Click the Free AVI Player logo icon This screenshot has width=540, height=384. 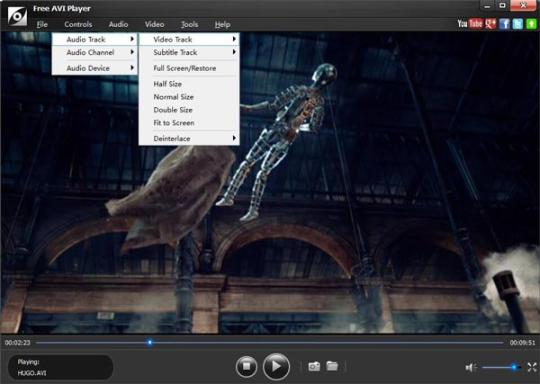(x=17, y=15)
